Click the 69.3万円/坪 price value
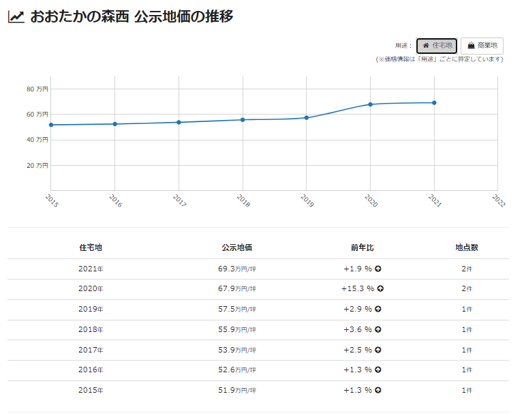The height and width of the screenshot is (420, 524). [237, 269]
